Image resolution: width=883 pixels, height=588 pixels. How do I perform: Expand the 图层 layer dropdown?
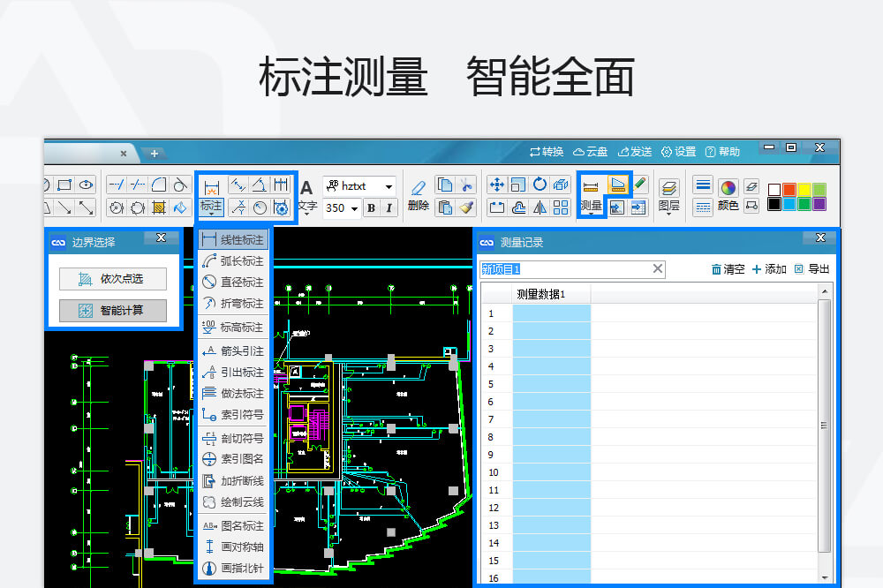[x=668, y=214]
